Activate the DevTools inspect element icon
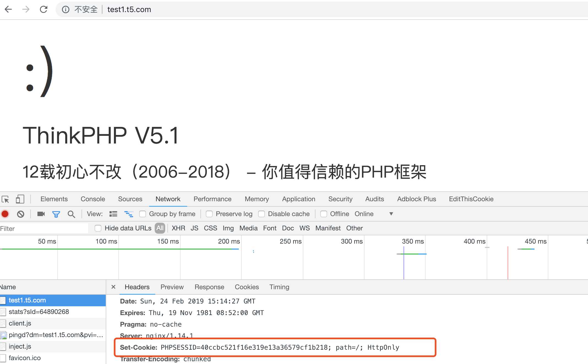 pos(6,199)
